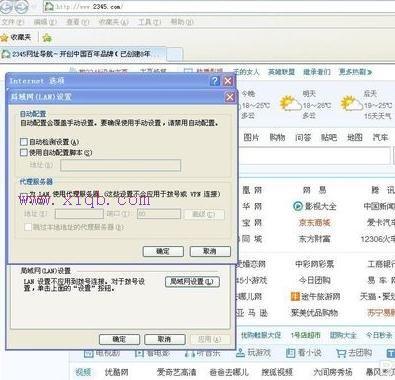Click the 2345 tab favicon
The width and height of the screenshot is (395, 380).
6,54
